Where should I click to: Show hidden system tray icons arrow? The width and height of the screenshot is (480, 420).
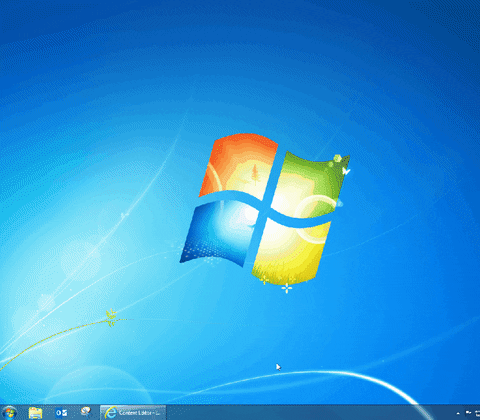(x=458, y=413)
